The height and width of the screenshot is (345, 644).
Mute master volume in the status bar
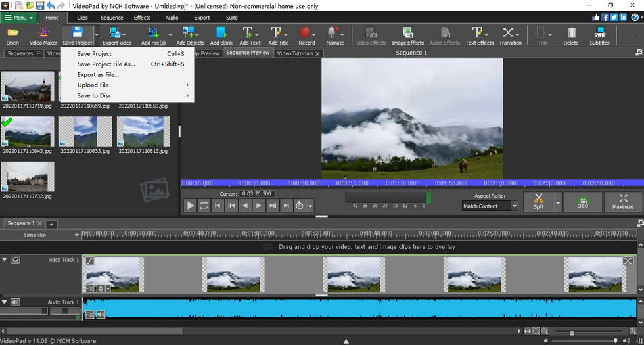click(x=547, y=341)
